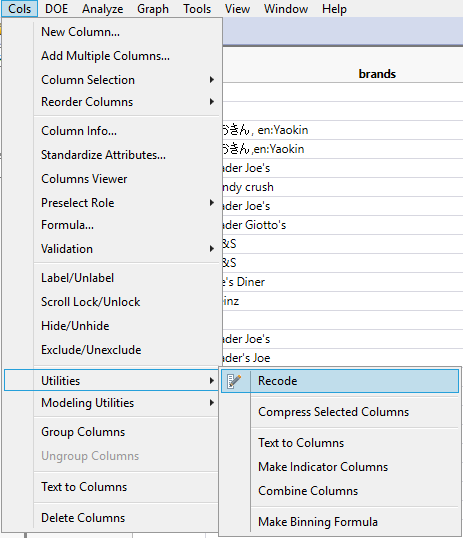Screen dimensions: 463x538
Task: Expand the Column Selection submenu arrow
Action: coord(212,80)
